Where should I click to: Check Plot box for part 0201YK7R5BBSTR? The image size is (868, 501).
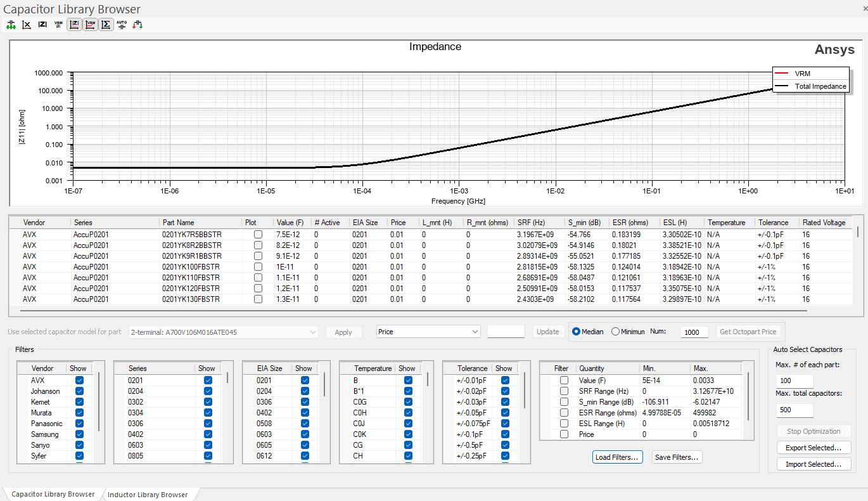pos(258,235)
